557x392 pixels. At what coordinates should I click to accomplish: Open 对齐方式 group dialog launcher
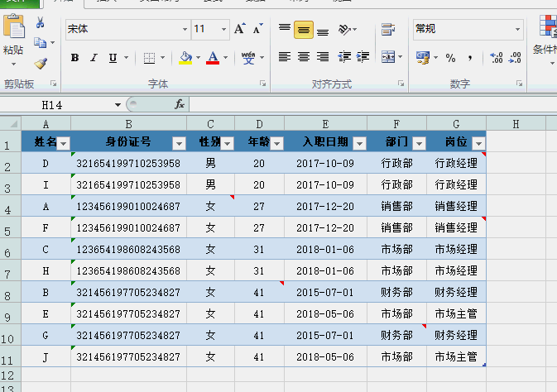tap(401, 84)
